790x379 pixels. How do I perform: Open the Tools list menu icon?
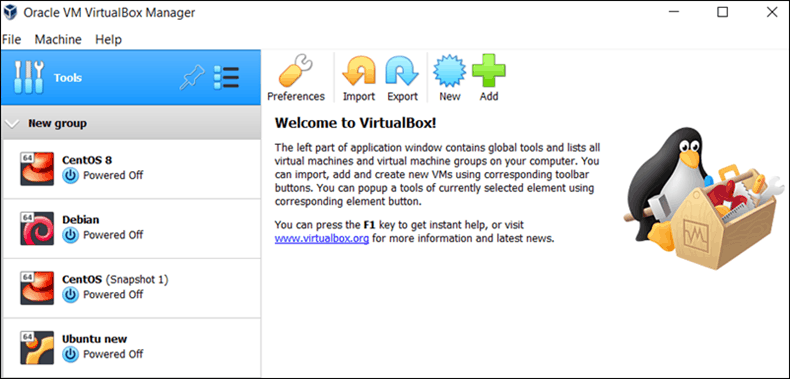click(x=226, y=78)
